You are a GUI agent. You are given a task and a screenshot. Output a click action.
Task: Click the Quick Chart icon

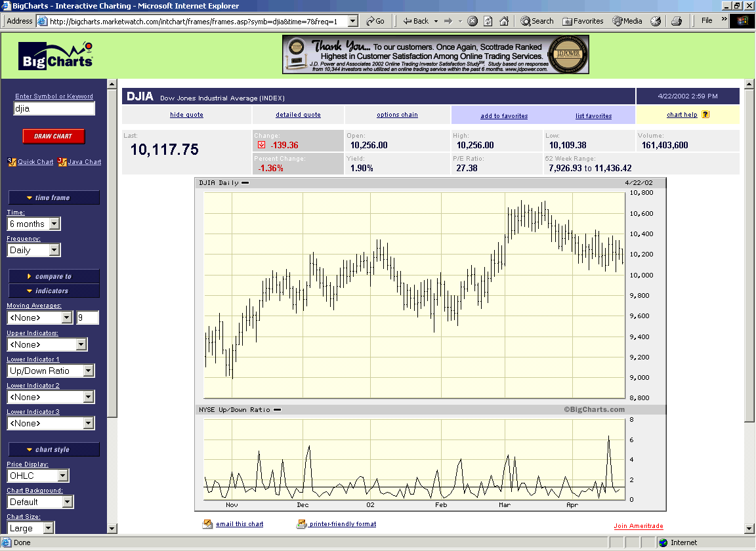click(x=12, y=161)
